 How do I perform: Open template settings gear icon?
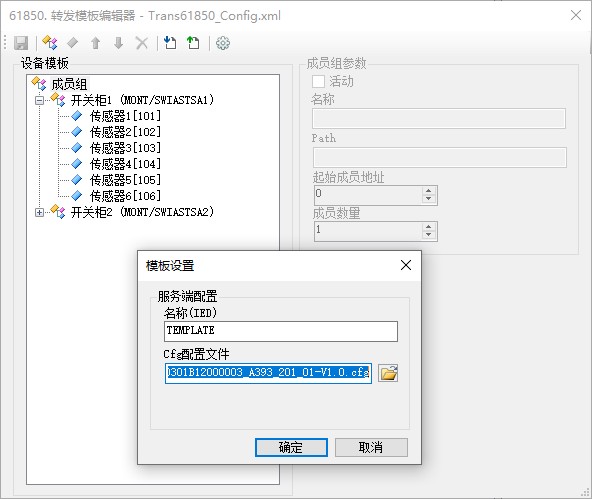tap(223, 43)
